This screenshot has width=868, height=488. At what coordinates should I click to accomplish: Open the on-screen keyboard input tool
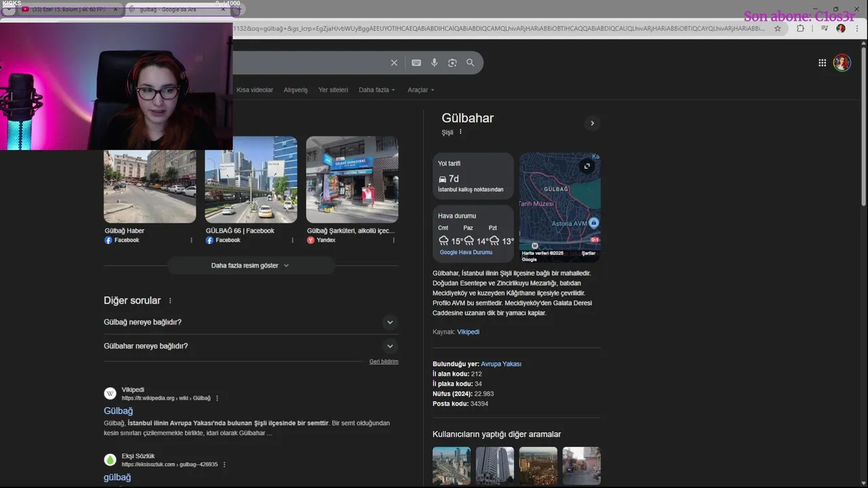(x=416, y=62)
